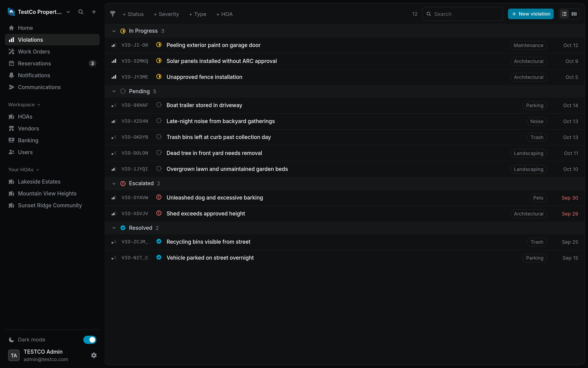Collapse the Your HOAs sidebar section
The image size is (588, 368).
tap(23, 170)
